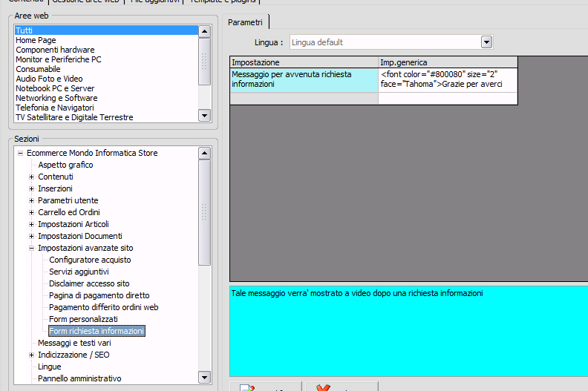Expand the Parametri utente node
This screenshot has width=588, height=391.
(31, 200)
